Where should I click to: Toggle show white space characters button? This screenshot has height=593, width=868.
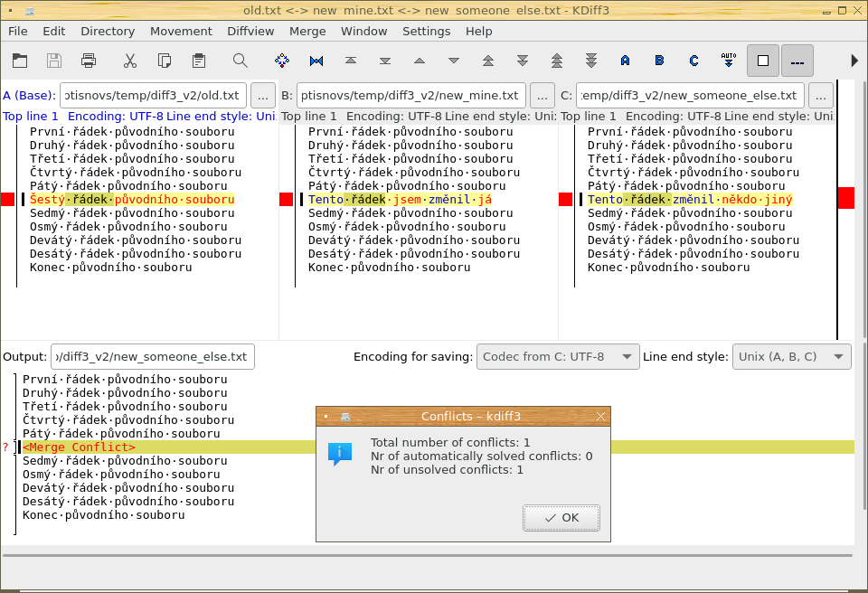click(763, 61)
